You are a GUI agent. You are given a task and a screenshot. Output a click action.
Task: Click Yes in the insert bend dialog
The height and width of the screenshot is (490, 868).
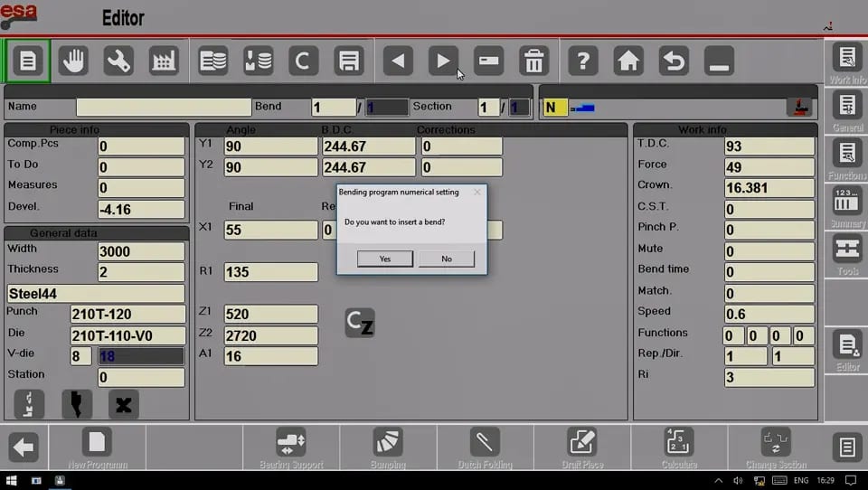tap(385, 259)
